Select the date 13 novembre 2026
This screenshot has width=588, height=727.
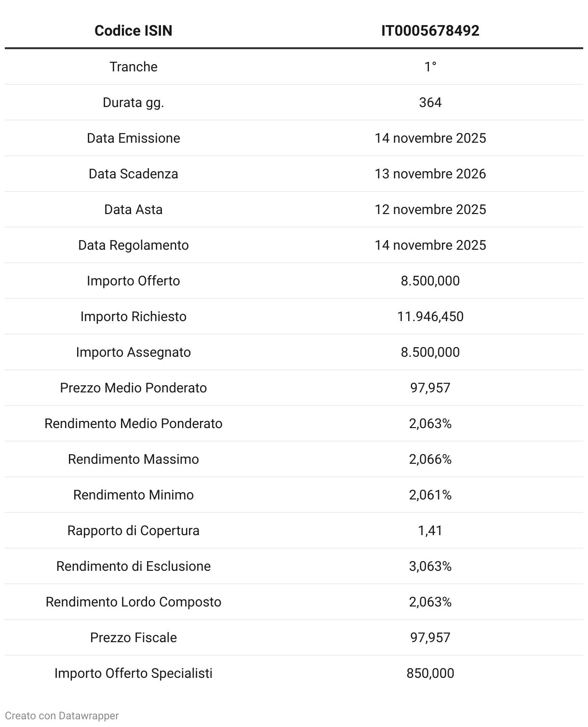[x=430, y=174]
